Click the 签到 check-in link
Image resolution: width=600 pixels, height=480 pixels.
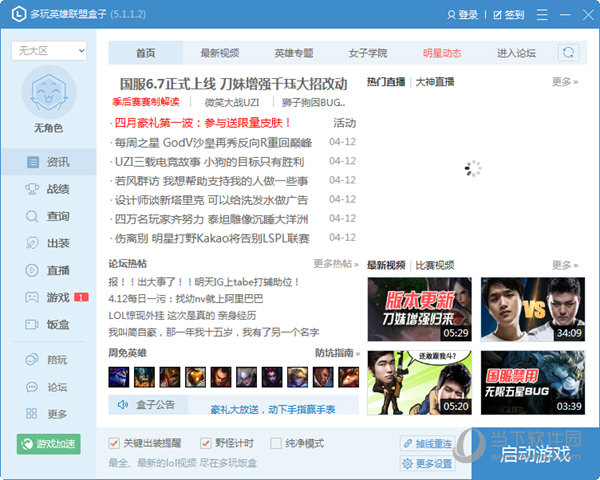click(x=509, y=15)
